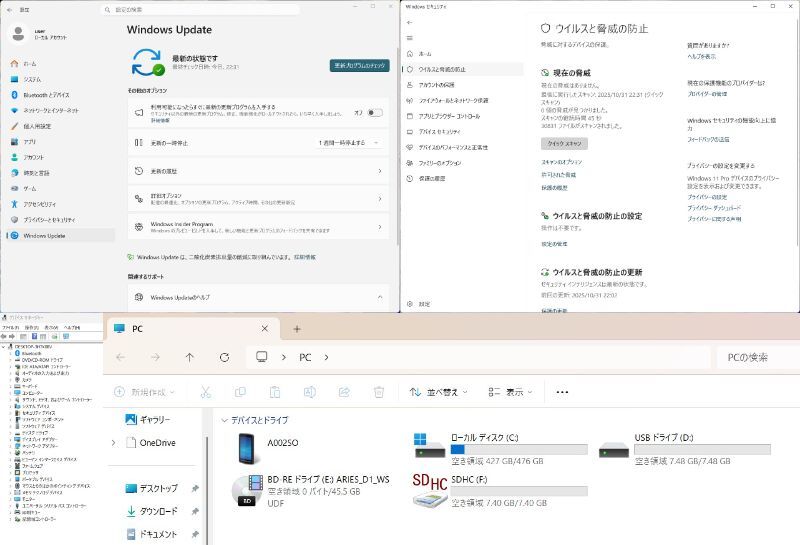800x545 pixels.
Task: Select the ローカル ディスク (C:) drive
Action: [x=500, y=449]
